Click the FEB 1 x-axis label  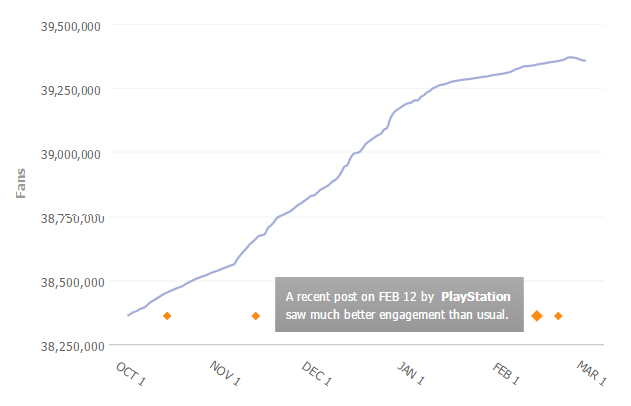505,373
